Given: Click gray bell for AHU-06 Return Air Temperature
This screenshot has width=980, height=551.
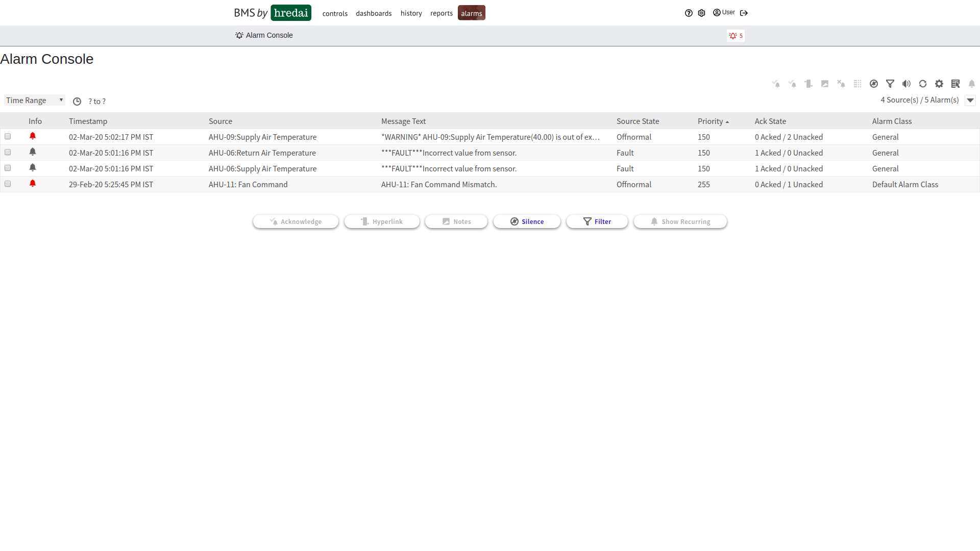Looking at the screenshot, I should pos(33,152).
